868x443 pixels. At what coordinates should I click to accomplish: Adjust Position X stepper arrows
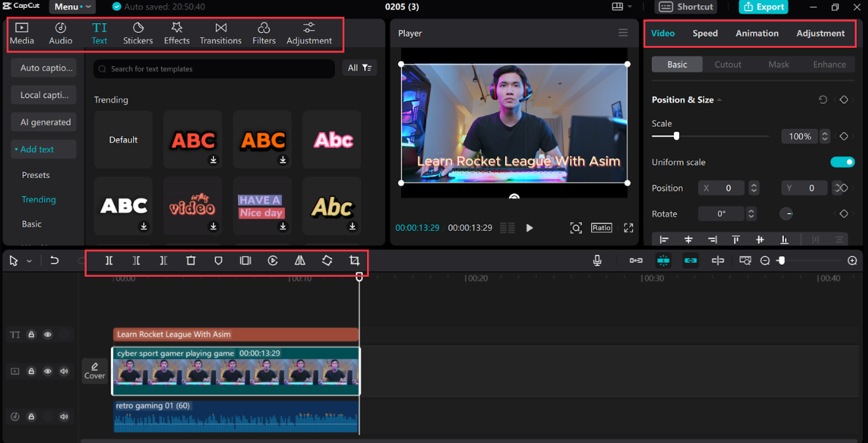click(754, 188)
